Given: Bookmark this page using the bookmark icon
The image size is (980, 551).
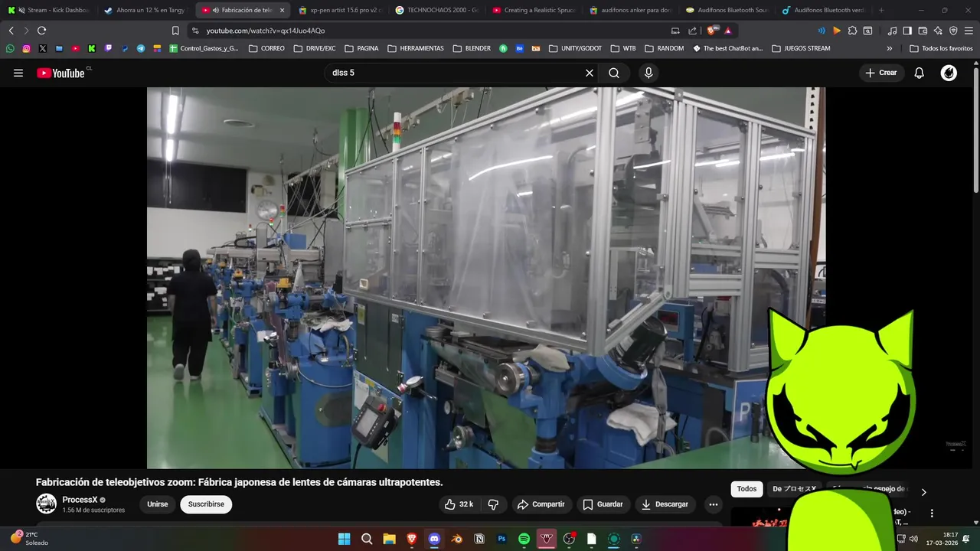Looking at the screenshot, I should click(x=175, y=31).
